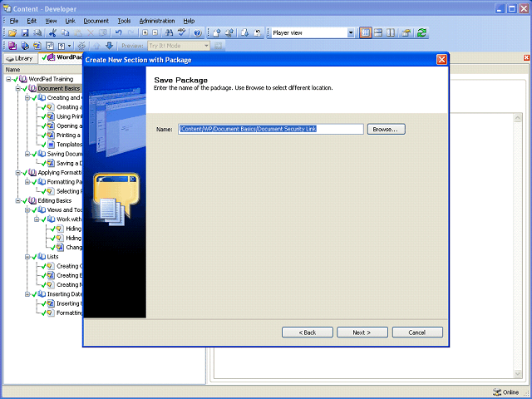Viewport: 532px width, 399px height.
Task: Click the Next > button
Action: tap(362, 332)
